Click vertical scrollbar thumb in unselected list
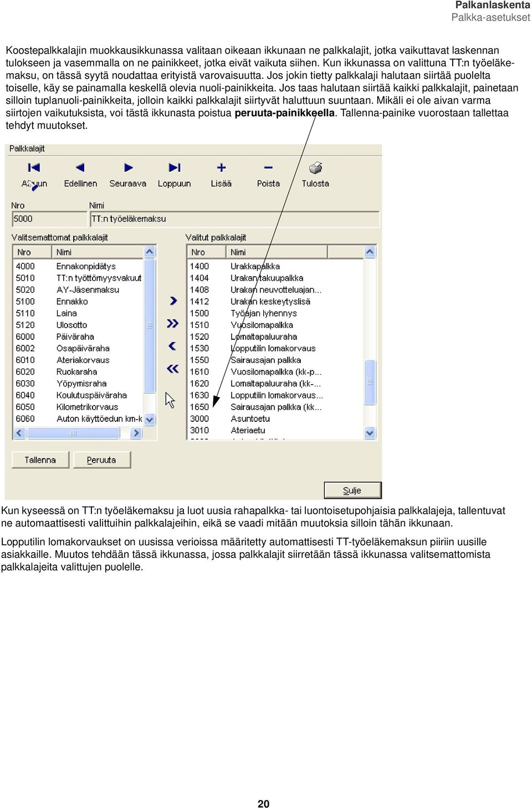Screen dimensions: 532x808 click(x=149, y=325)
